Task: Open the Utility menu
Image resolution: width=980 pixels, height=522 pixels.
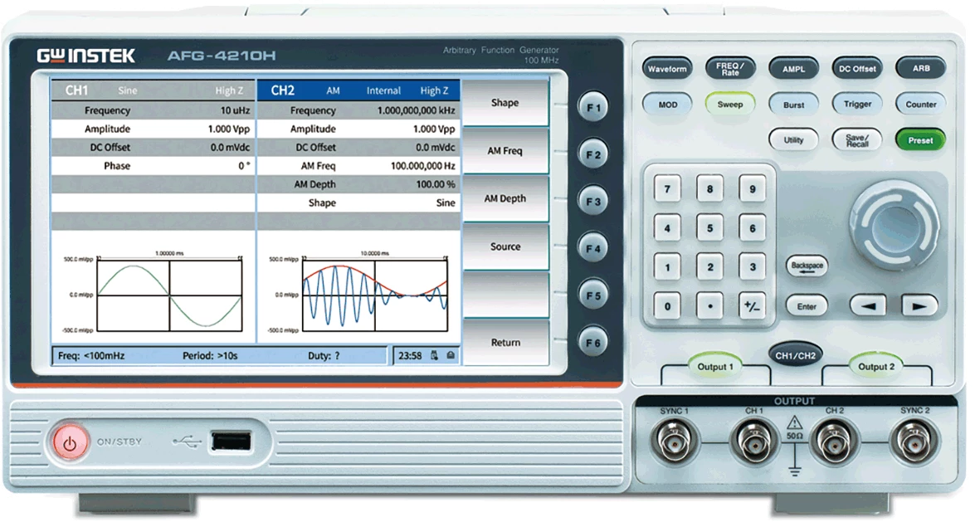Action: pos(793,140)
